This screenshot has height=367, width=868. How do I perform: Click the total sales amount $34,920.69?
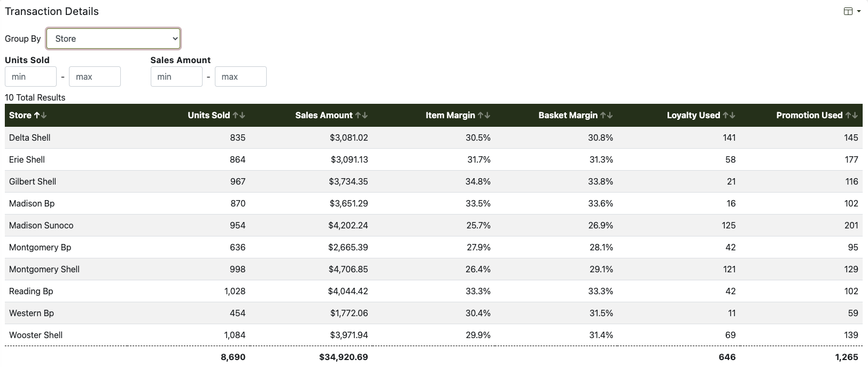[344, 357]
